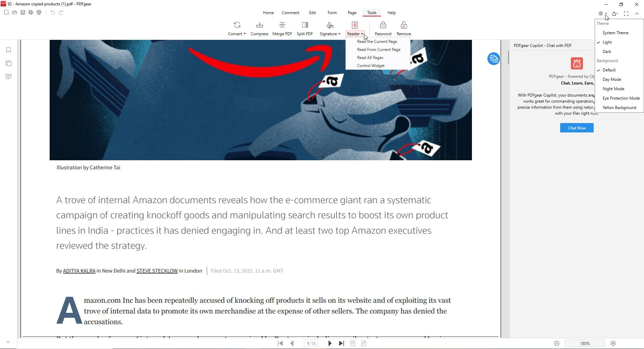Screen dimensions: 644x349
Task: Open the bookmarks sidebar panel
Action: 9,50
